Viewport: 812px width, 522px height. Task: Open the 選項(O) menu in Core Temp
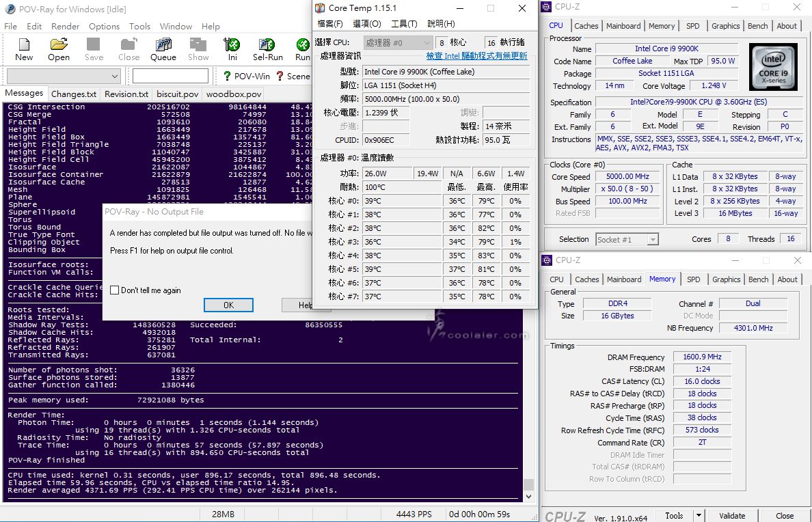367,24
